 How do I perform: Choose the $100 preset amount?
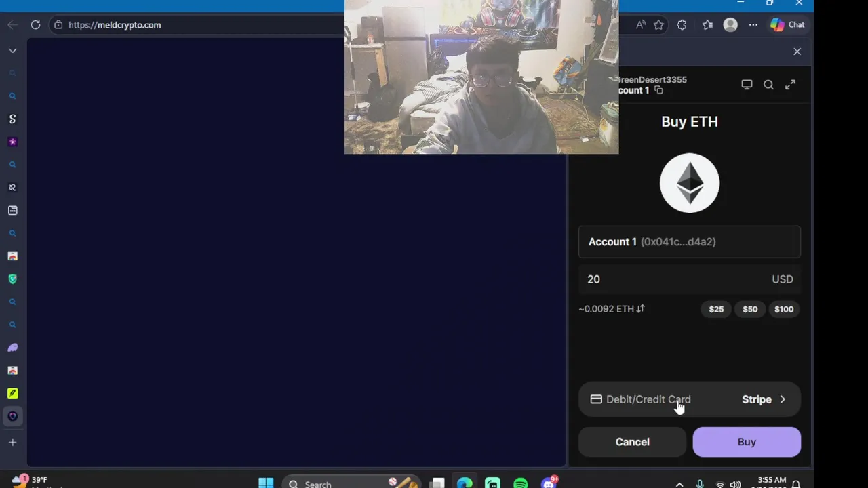click(x=784, y=309)
